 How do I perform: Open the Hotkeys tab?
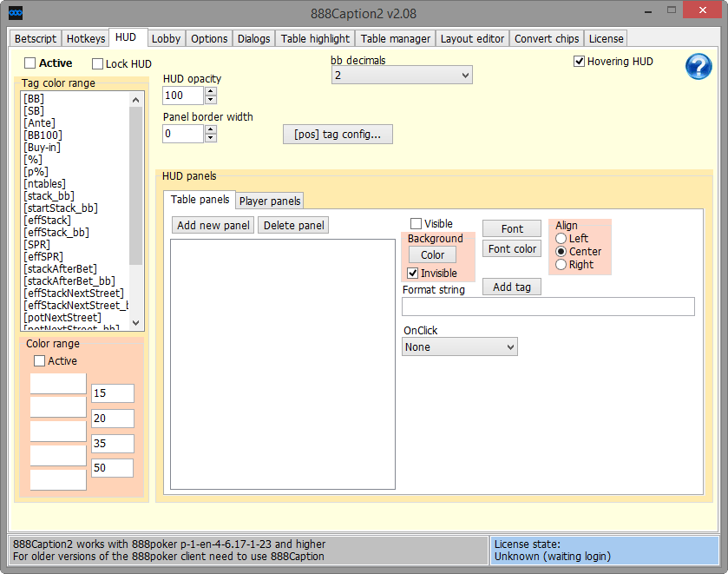click(x=86, y=38)
